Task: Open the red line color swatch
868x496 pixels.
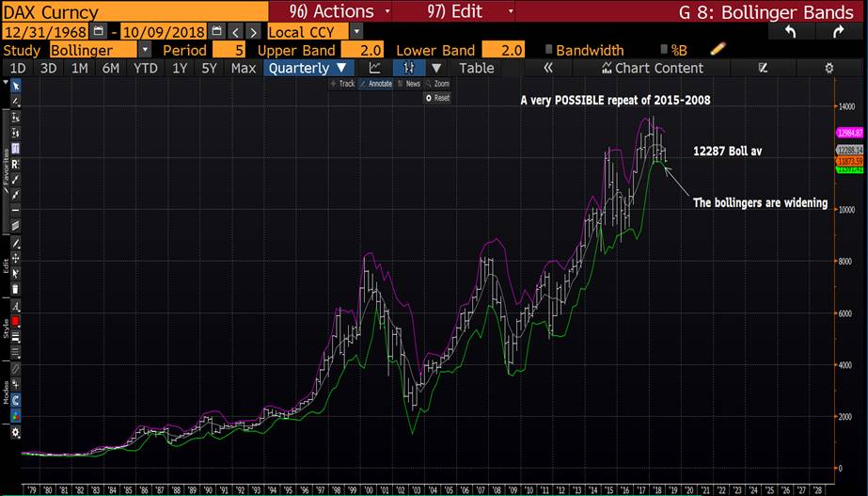Action: click(15, 322)
